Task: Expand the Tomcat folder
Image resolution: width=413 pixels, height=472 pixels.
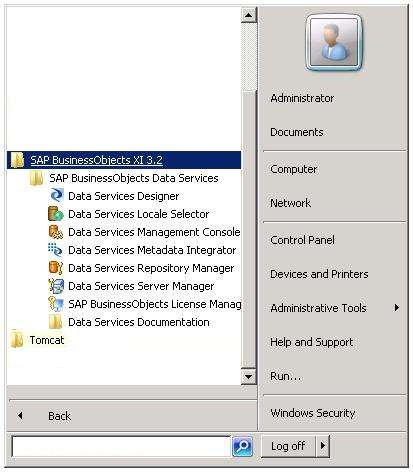Action: [x=37, y=340]
